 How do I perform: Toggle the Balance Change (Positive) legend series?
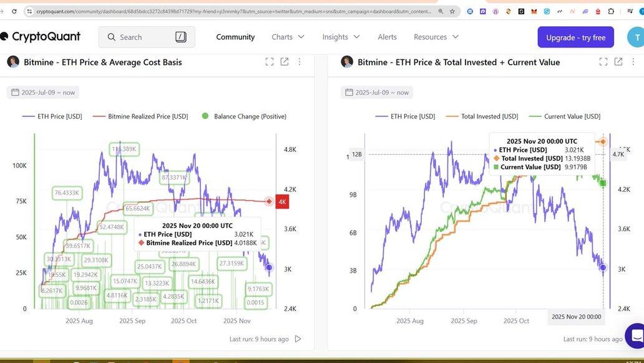pyautogui.click(x=244, y=116)
